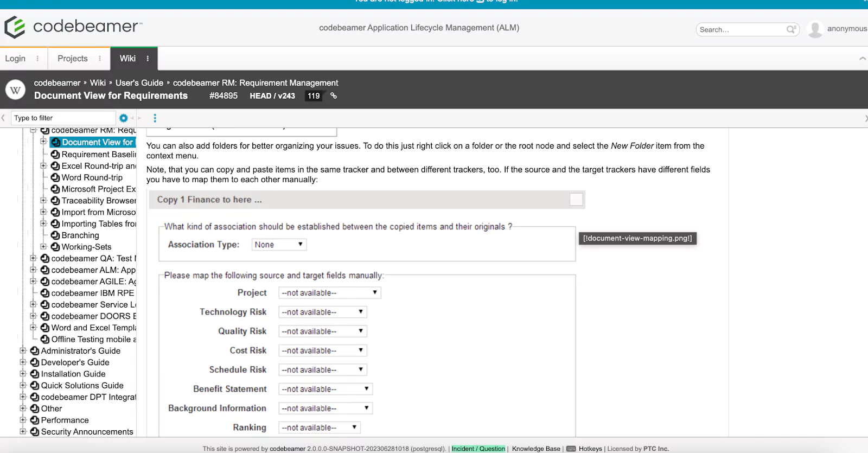Viewport: 868px width, 453px height.
Task: Open the Login tab
Action: click(x=15, y=59)
